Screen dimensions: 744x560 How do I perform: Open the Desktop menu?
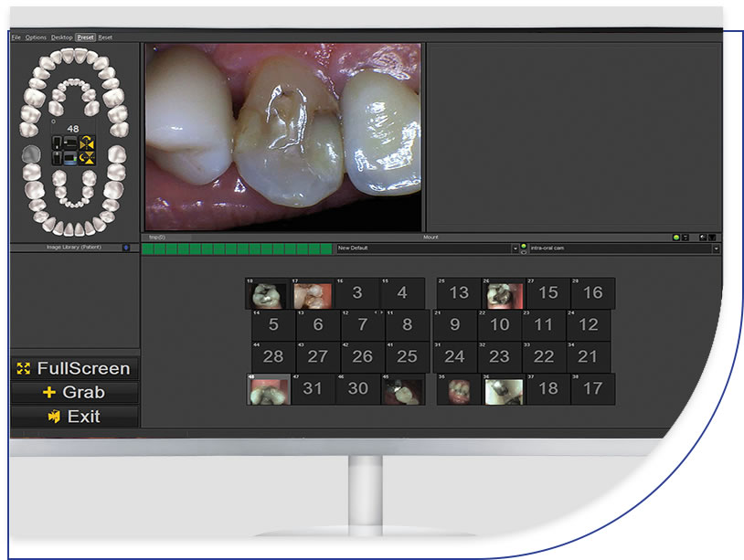[x=62, y=37]
